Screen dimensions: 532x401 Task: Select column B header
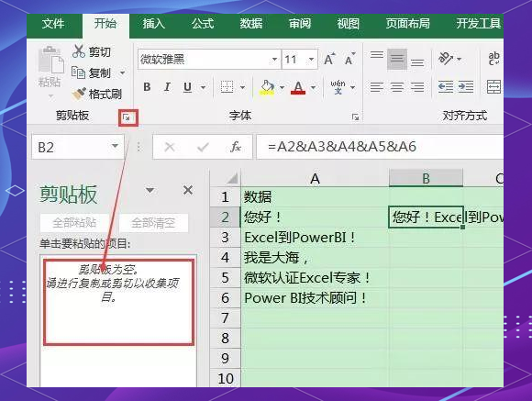[x=426, y=178]
